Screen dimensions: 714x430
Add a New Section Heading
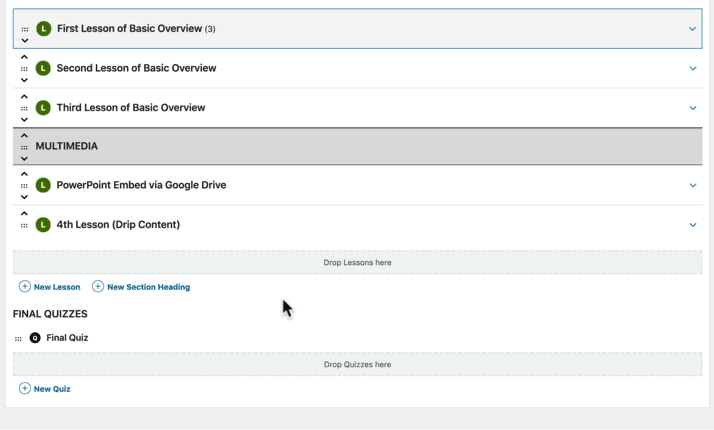click(141, 287)
